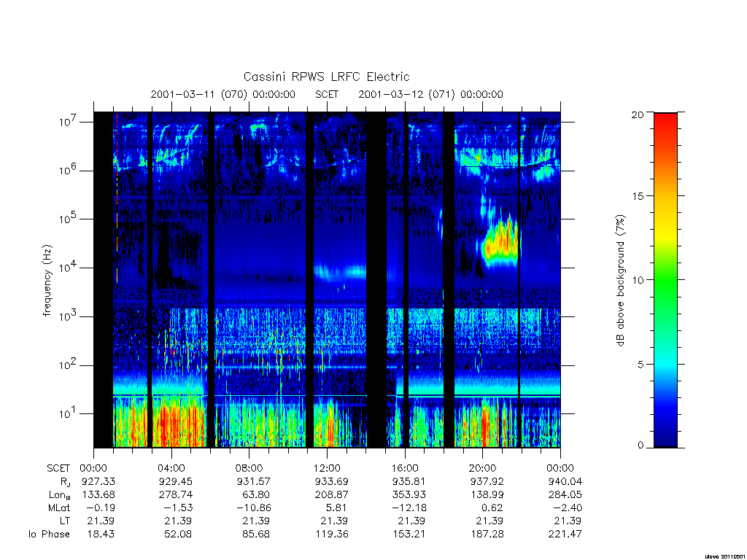Click the R_J row label
The height and width of the screenshot is (560, 747).
(65, 482)
